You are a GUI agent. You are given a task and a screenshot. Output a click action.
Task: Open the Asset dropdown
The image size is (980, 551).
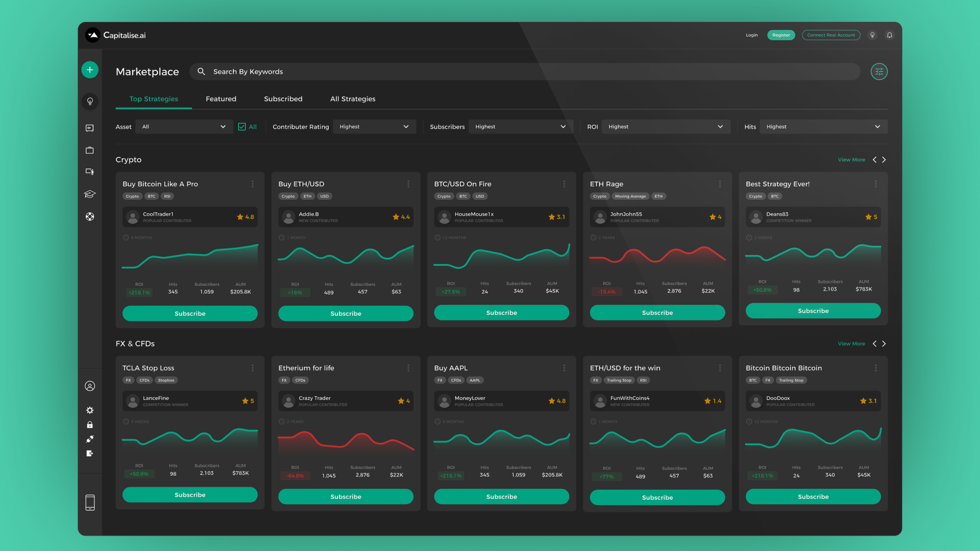tap(184, 127)
